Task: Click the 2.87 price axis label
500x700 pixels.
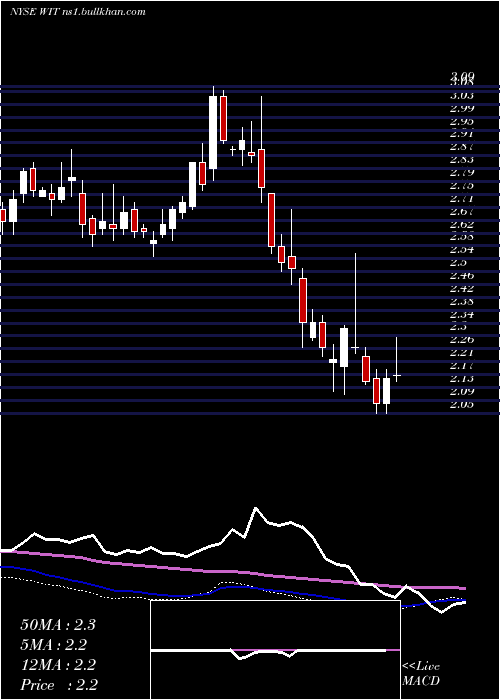Action: pyautogui.click(x=462, y=146)
